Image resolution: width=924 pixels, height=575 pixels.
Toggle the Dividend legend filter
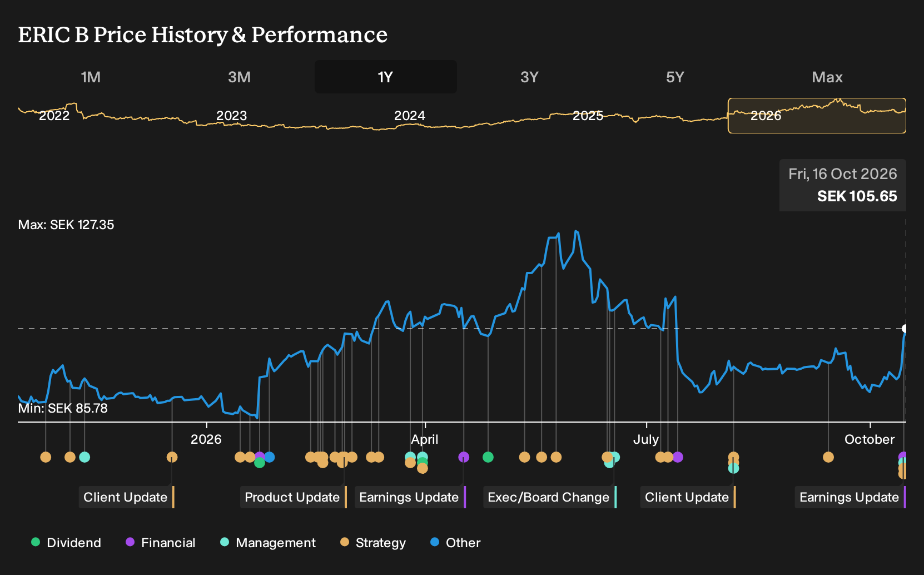click(66, 543)
